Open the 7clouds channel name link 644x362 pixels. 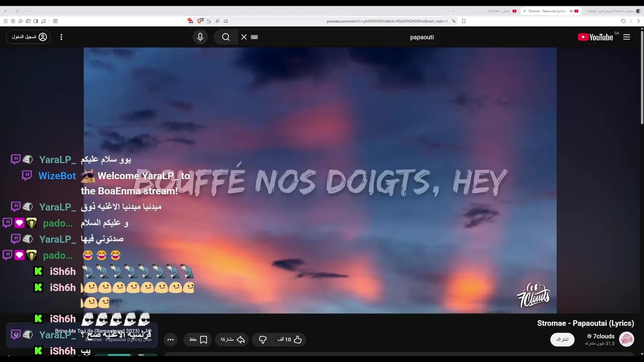pyautogui.click(x=604, y=336)
